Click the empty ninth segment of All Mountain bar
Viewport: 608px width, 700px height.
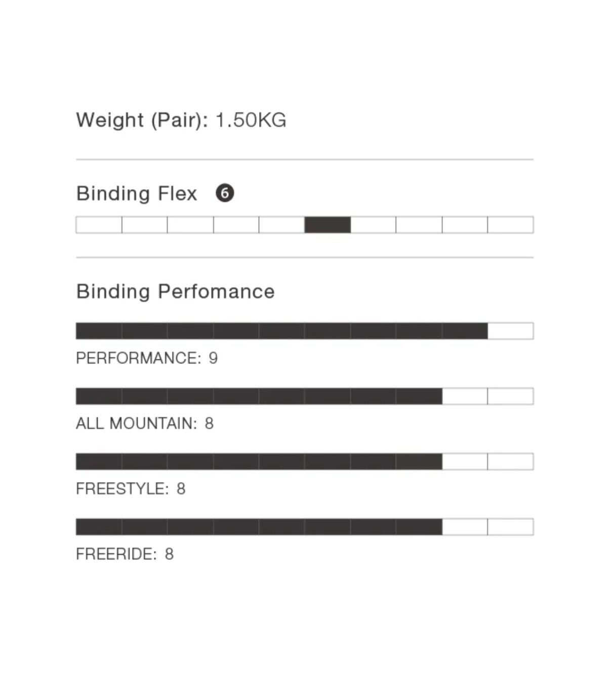pos(465,396)
